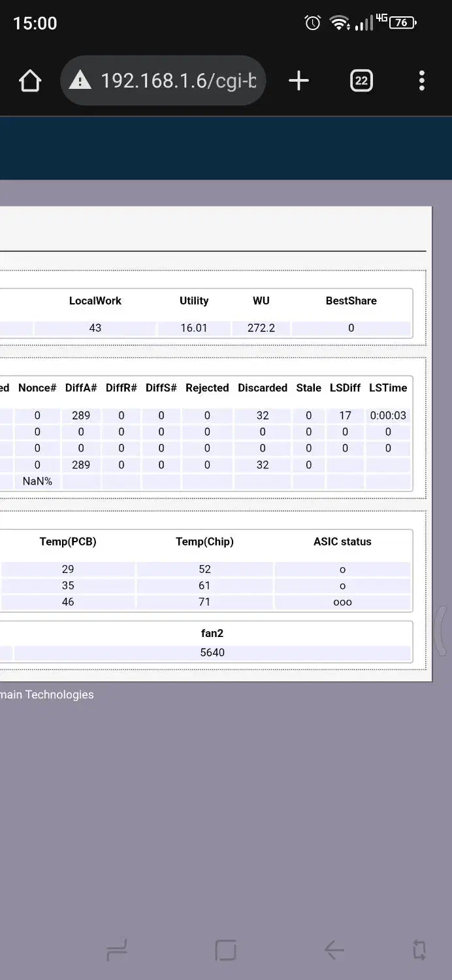Select the LocalWork value 43
Viewport: 452px width, 980px height.
pos(95,329)
